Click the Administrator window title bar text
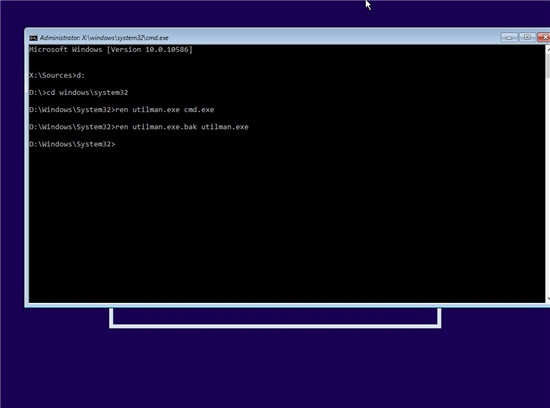Image resolution: width=550 pixels, height=408 pixels. point(104,38)
